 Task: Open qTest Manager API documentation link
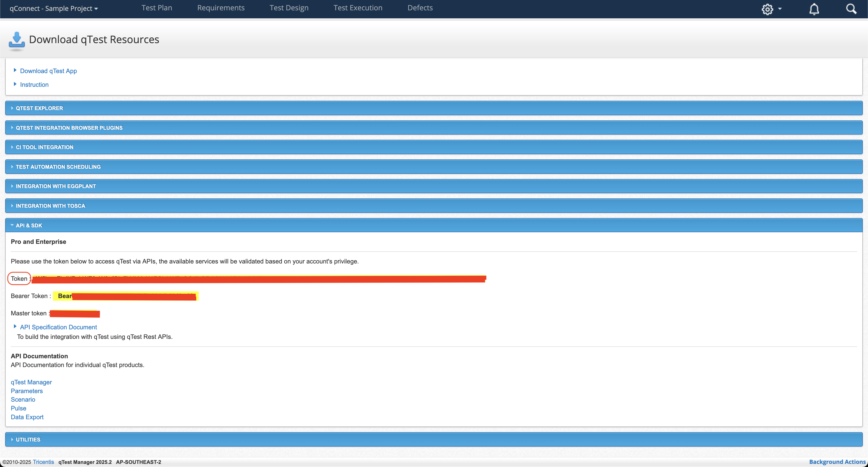click(x=31, y=382)
